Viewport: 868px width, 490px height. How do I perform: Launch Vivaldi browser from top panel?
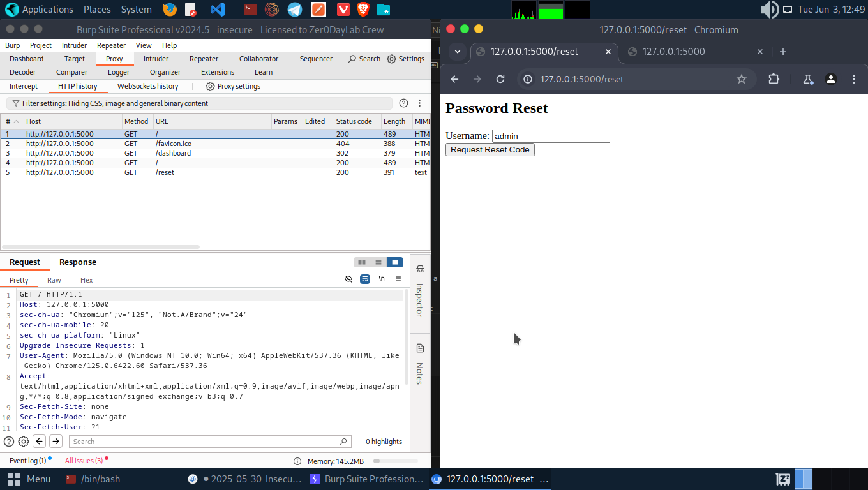point(343,10)
